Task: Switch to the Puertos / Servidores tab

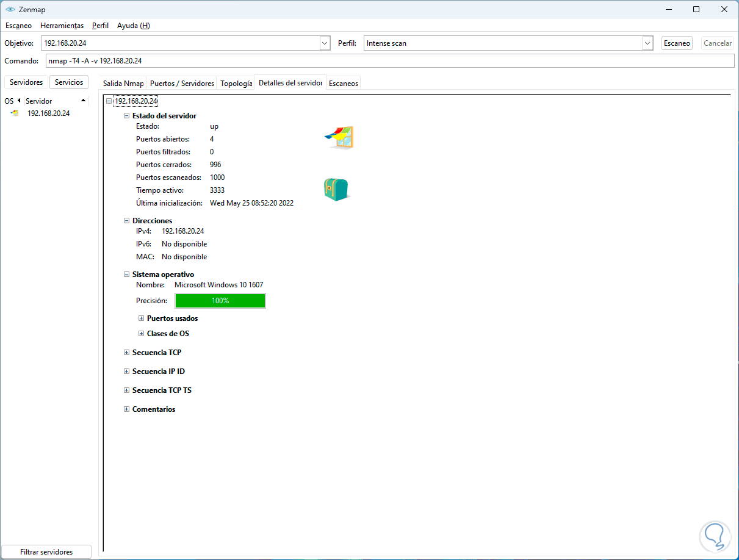Action: (182, 84)
